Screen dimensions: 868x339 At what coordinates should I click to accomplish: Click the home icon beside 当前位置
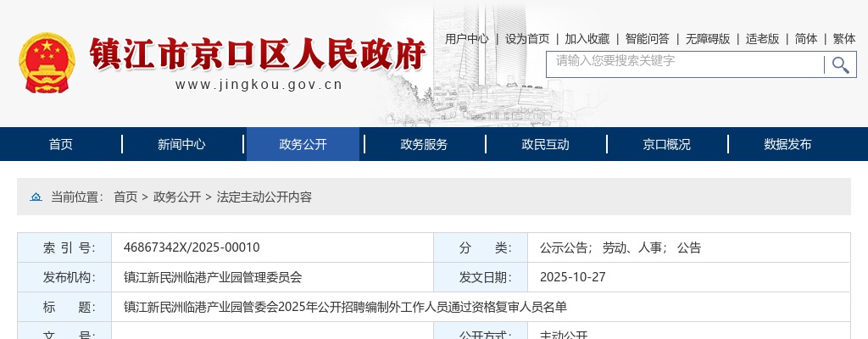click(x=36, y=197)
